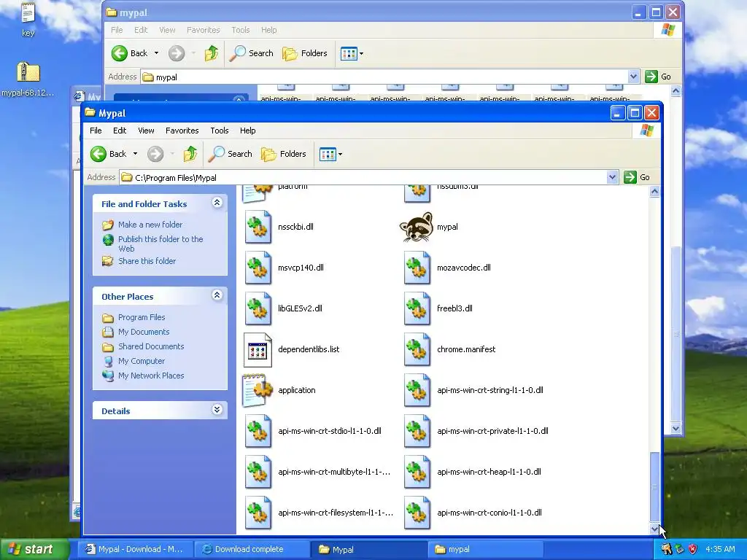
Task: Select the mypal-68.12 zip desktop icon
Action: 28,79
